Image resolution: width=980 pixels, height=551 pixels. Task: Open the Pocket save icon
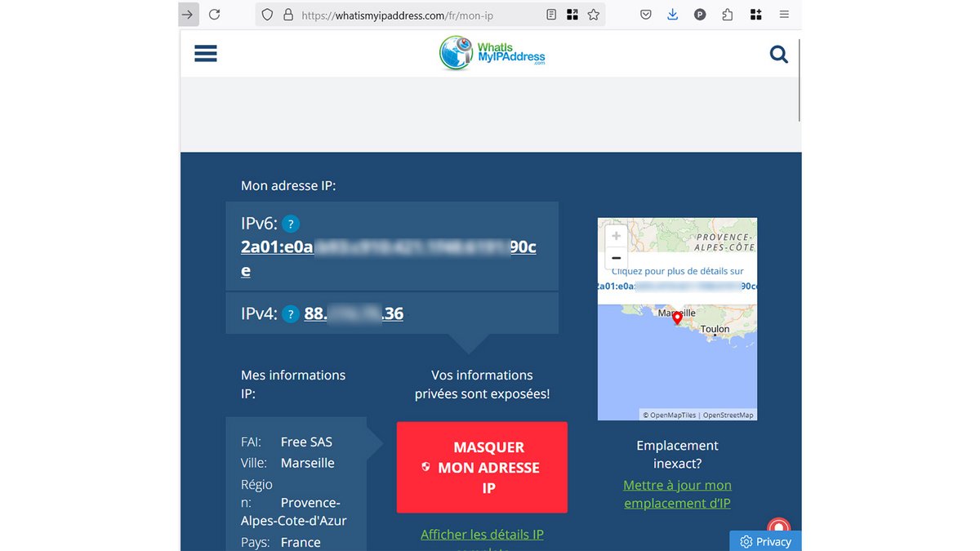tap(646, 15)
